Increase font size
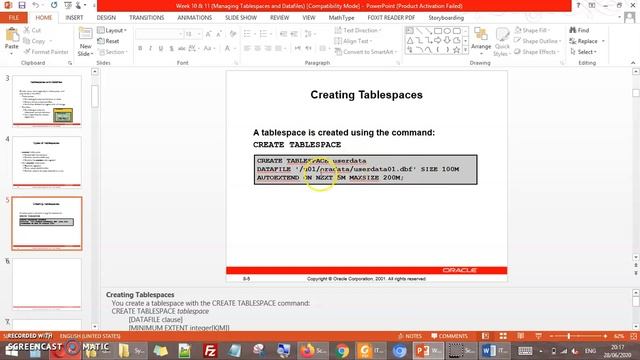This screenshot has height=360, width=640. tap(209, 34)
